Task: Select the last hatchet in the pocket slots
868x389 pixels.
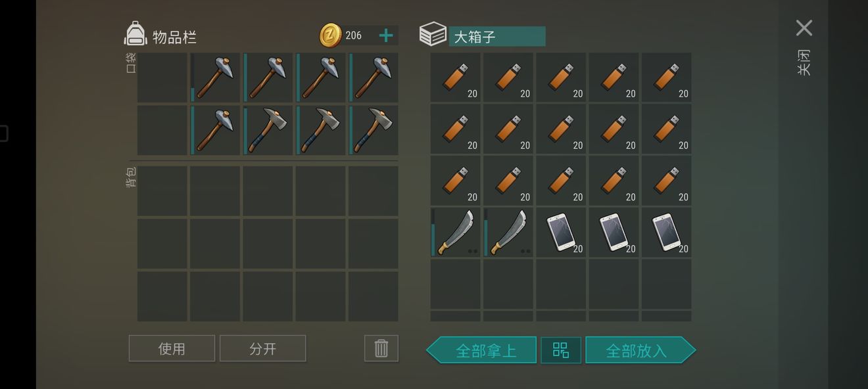Action: [373, 130]
